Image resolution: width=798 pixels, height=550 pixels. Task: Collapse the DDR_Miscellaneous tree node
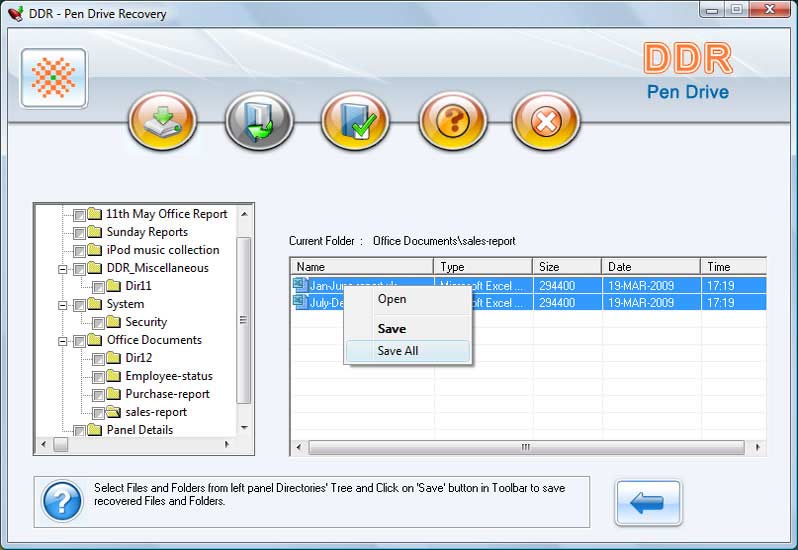click(63, 269)
